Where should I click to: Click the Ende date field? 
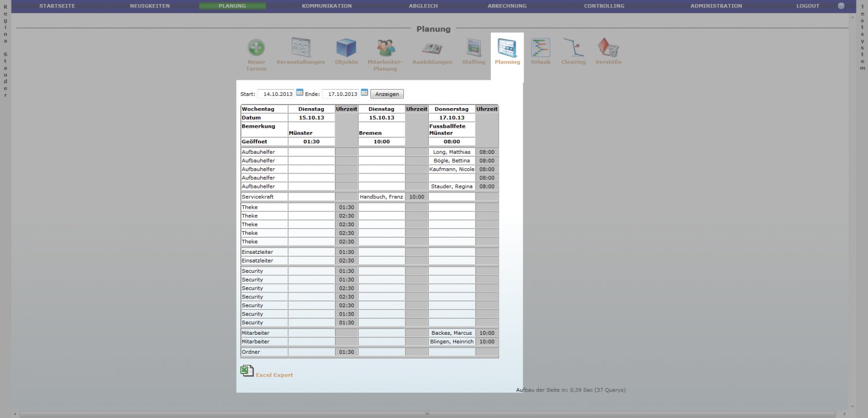point(340,94)
